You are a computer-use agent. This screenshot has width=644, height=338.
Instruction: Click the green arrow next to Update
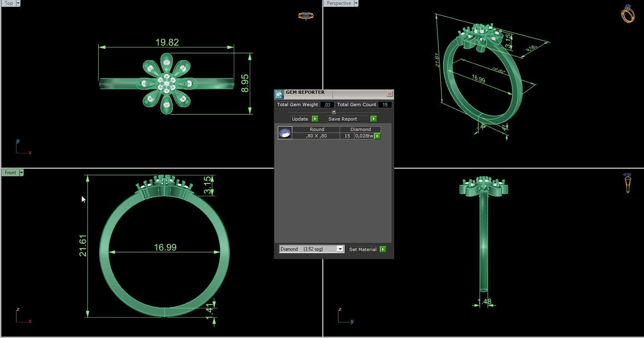(x=315, y=119)
